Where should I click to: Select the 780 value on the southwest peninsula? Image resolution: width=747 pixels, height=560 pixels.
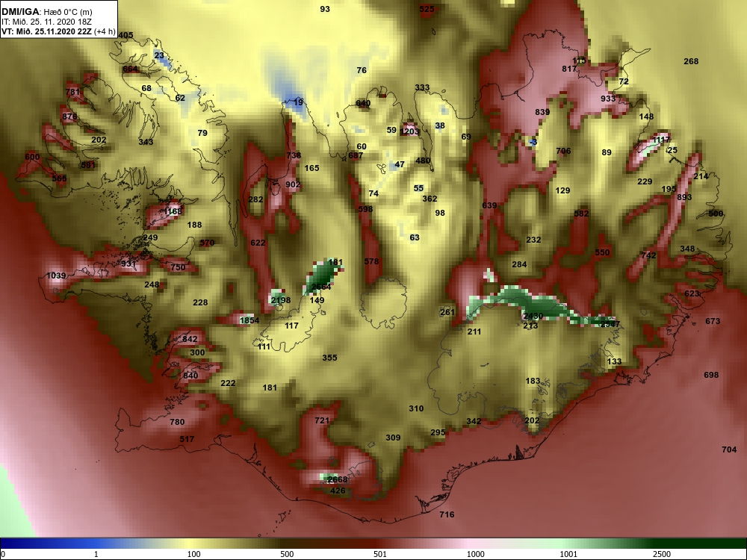pos(177,421)
